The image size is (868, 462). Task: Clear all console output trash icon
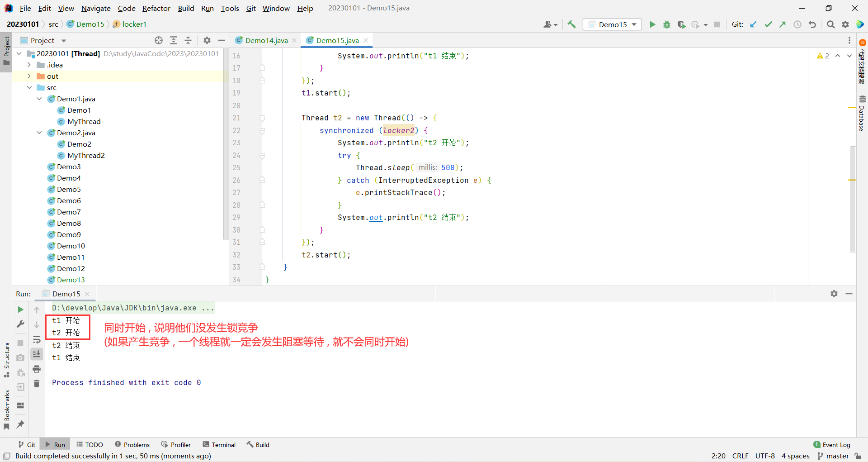tap(37, 384)
